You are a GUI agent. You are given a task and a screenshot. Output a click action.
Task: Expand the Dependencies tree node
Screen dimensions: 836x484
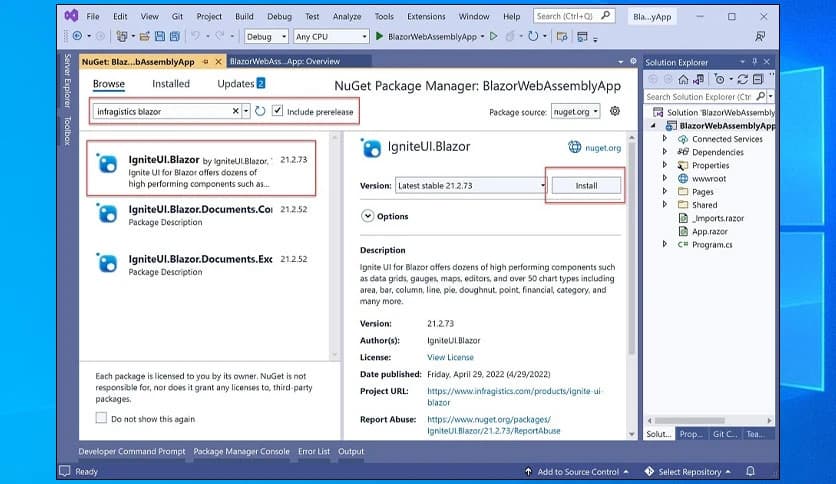[664, 152]
